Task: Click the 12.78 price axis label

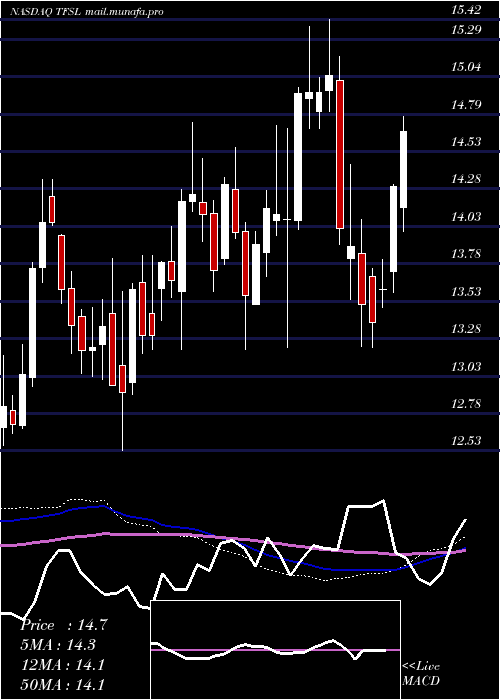Action: 466,404
